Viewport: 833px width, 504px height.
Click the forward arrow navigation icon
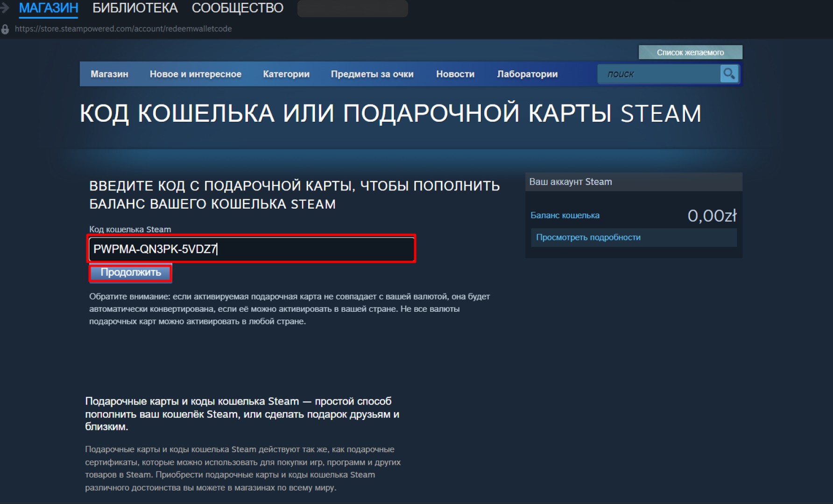coord(4,7)
